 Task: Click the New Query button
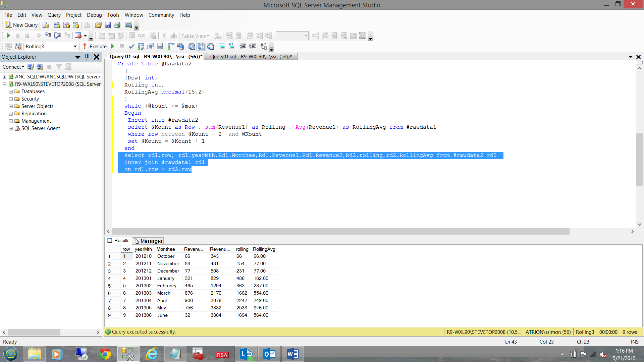coord(21,25)
